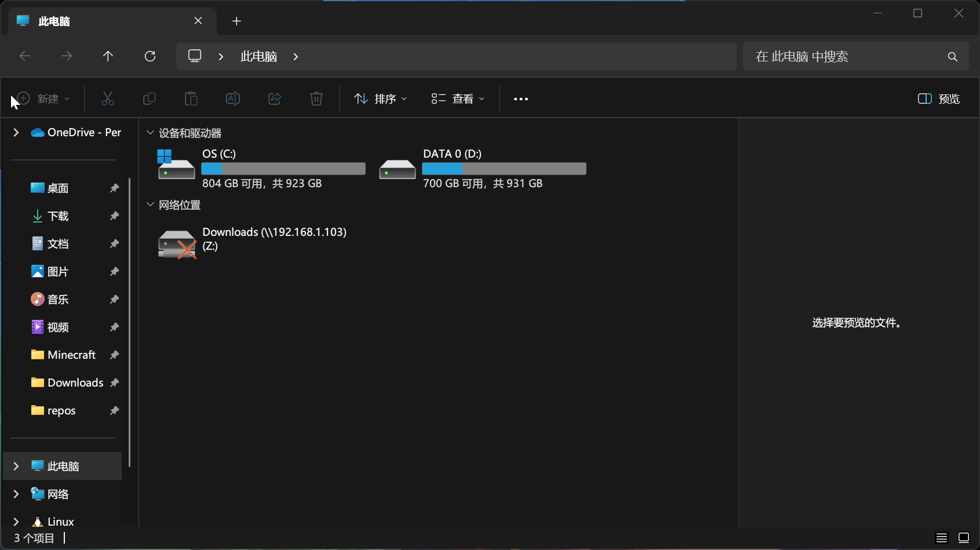Screen dimensions: 980x550
Task: Click the Share icon in the toolbar
Action: tap(274, 99)
